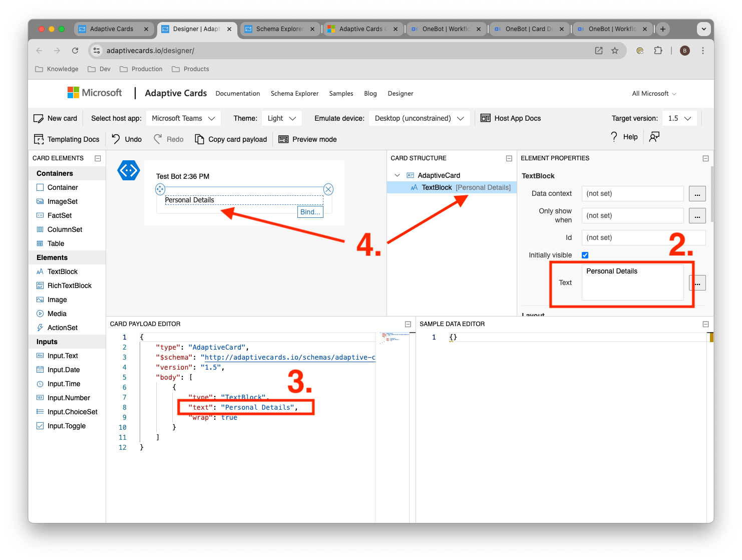The width and height of the screenshot is (742, 560).
Task: Pick the Media element icon
Action: click(40, 314)
